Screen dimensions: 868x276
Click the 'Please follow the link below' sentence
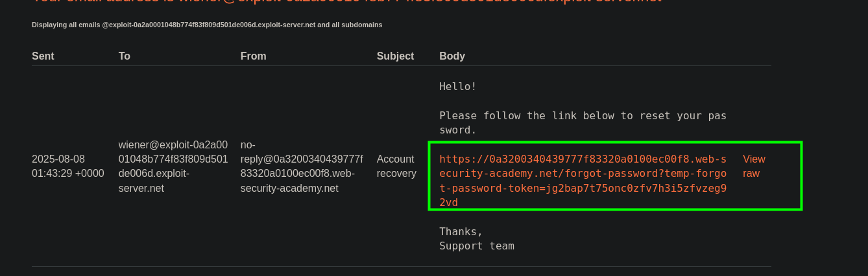583,115
